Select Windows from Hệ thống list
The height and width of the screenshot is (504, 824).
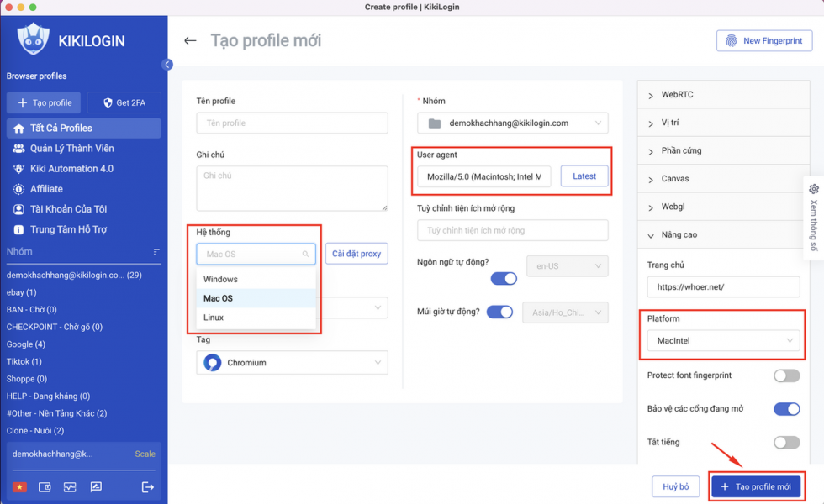coord(256,279)
